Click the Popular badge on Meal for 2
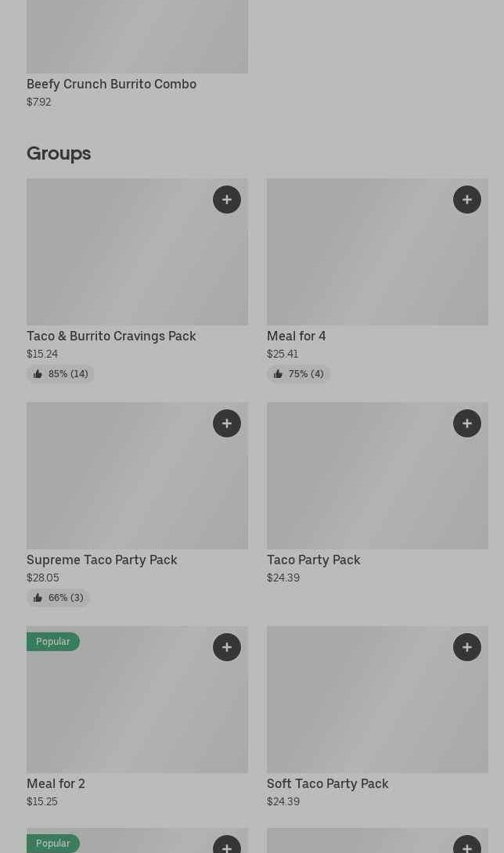Screen dimensions: 504x853 [x=53, y=642]
